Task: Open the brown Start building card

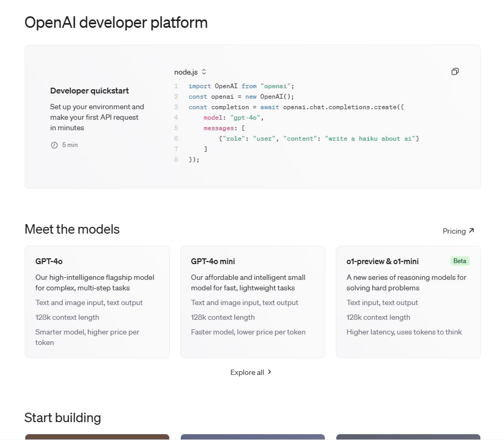Action: (x=97, y=437)
